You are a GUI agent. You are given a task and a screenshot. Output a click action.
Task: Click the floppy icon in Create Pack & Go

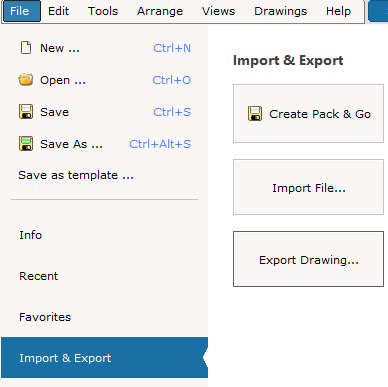coord(255,114)
